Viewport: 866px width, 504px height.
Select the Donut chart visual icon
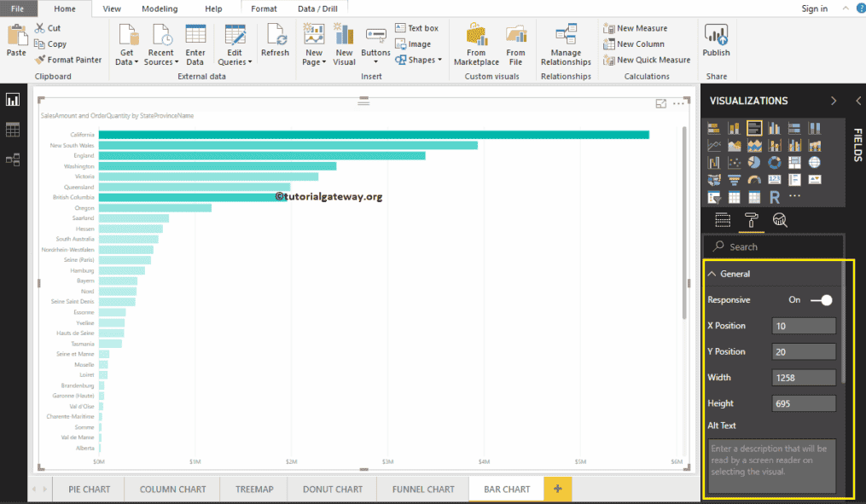click(776, 162)
